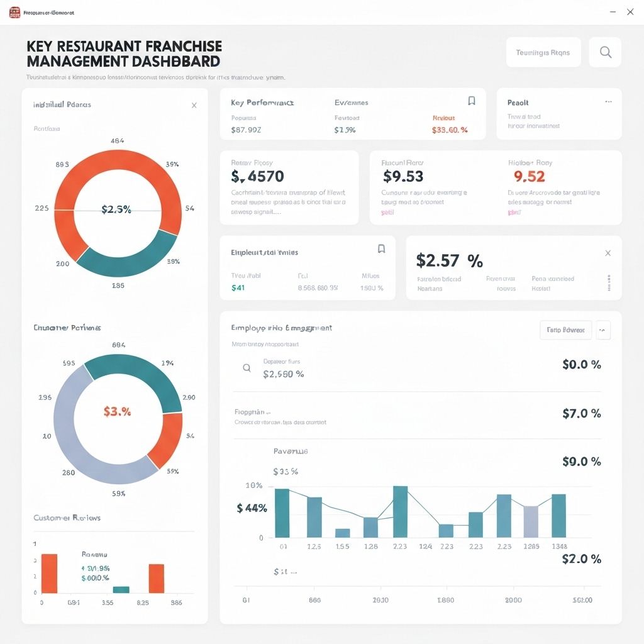Open the ellipsis menu on the Results panel

coord(608,101)
